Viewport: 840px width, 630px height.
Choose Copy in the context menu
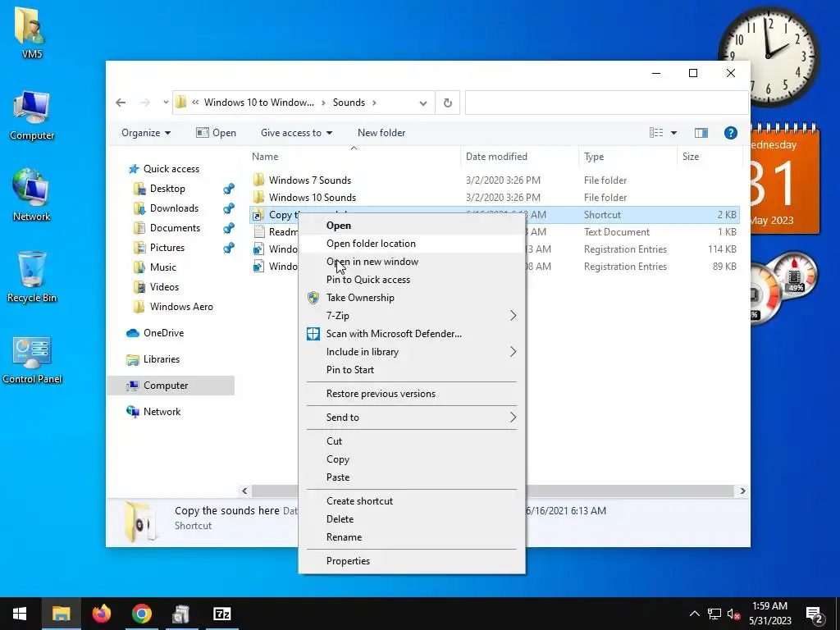tap(412, 459)
